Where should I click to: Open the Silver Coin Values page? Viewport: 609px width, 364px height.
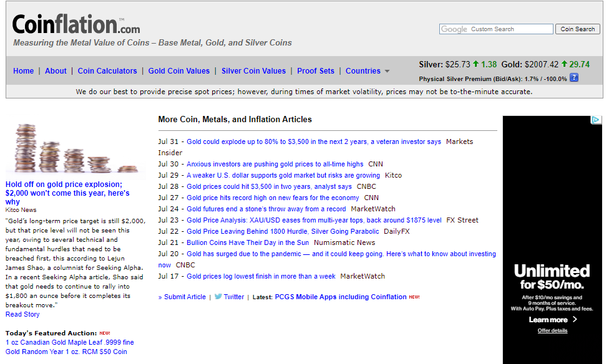point(253,71)
